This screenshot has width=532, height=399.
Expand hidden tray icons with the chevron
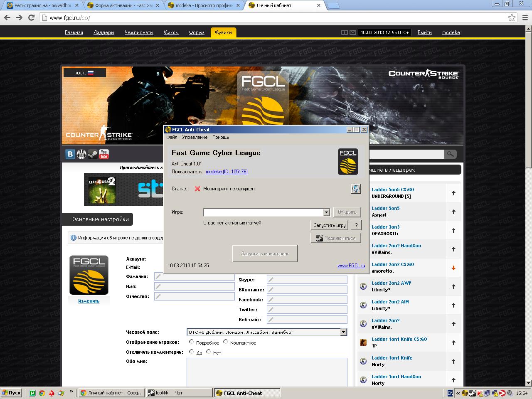458,393
